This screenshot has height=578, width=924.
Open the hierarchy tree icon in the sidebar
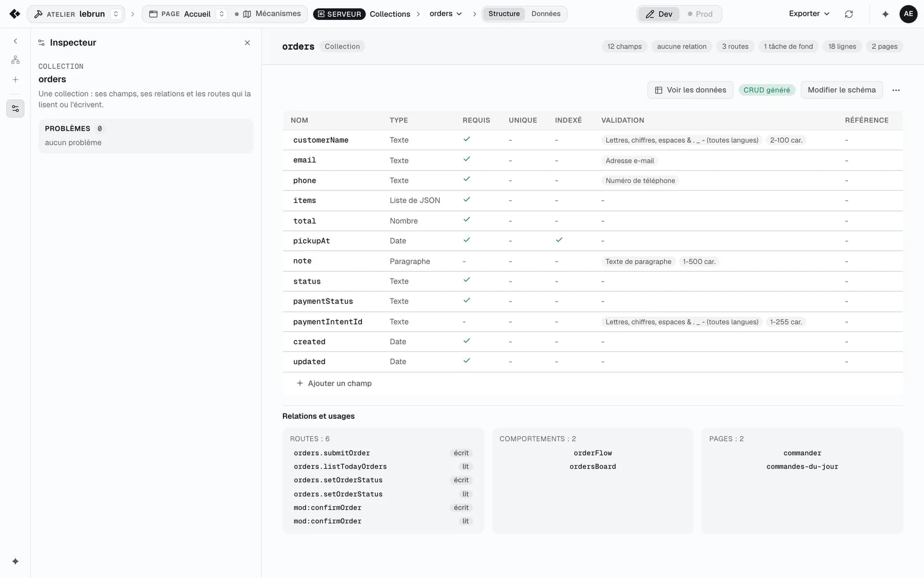[x=15, y=60]
